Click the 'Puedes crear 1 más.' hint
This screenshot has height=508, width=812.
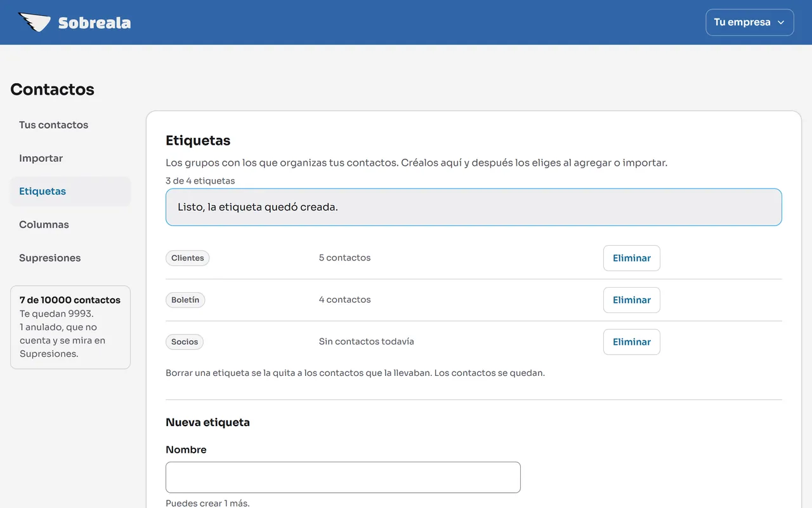207,503
